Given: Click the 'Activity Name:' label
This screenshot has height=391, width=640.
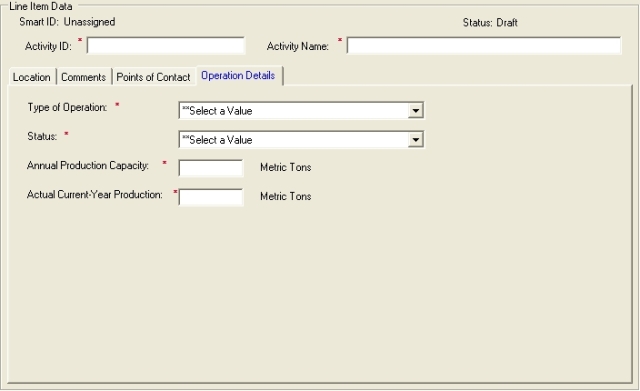Looking at the screenshot, I should pyautogui.click(x=298, y=47).
